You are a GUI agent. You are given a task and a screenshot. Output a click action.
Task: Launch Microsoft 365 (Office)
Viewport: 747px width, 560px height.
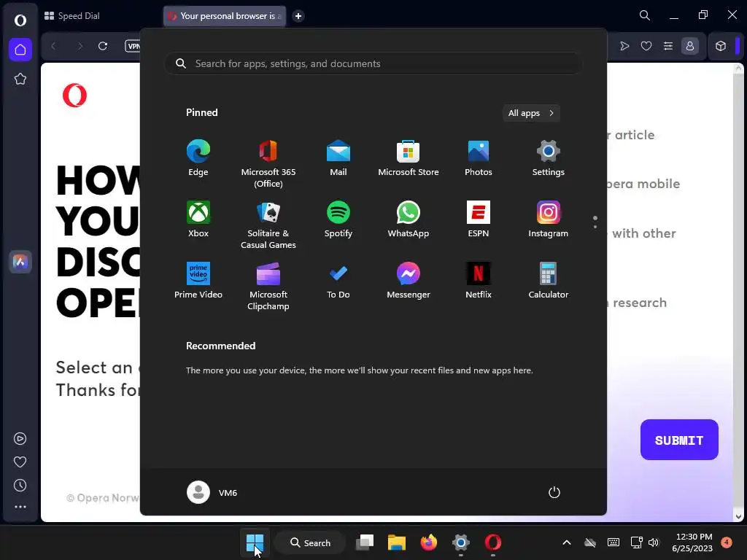point(268,163)
